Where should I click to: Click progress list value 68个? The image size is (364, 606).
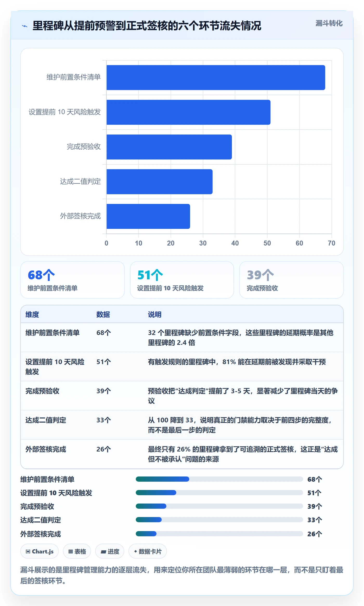click(x=315, y=479)
